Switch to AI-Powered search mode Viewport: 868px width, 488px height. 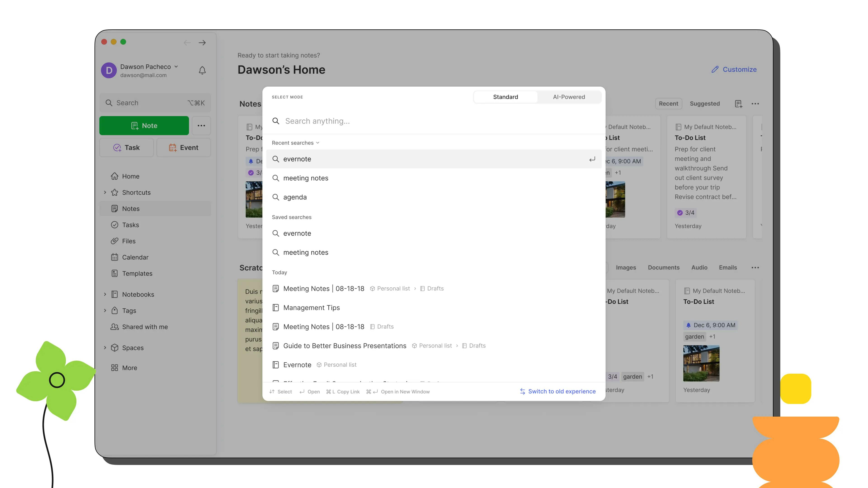(x=569, y=97)
